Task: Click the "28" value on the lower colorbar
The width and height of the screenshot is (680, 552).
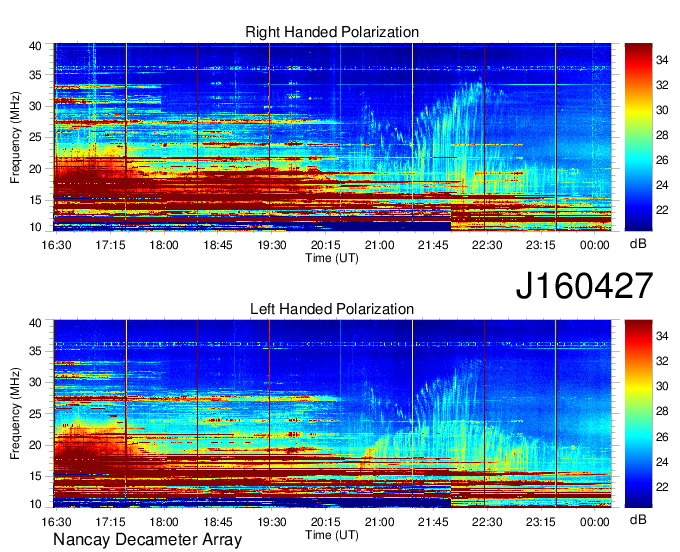Action: tap(662, 412)
